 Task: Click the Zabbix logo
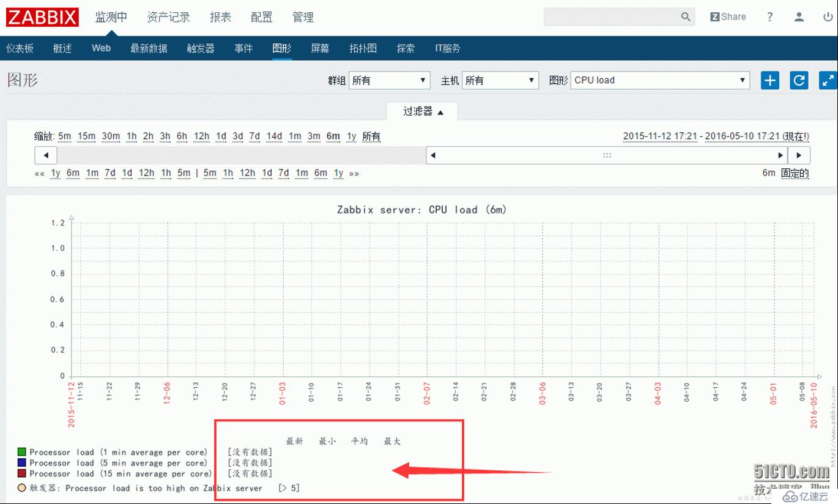point(43,17)
